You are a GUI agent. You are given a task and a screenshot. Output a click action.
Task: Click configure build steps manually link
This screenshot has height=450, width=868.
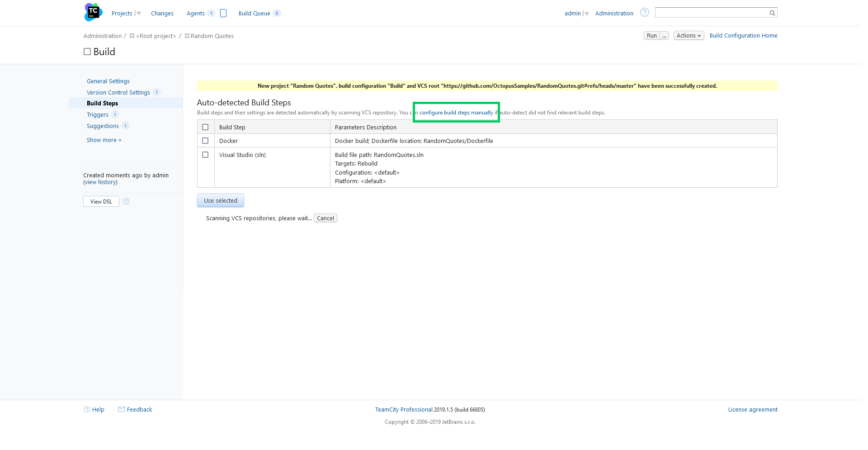coord(456,113)
